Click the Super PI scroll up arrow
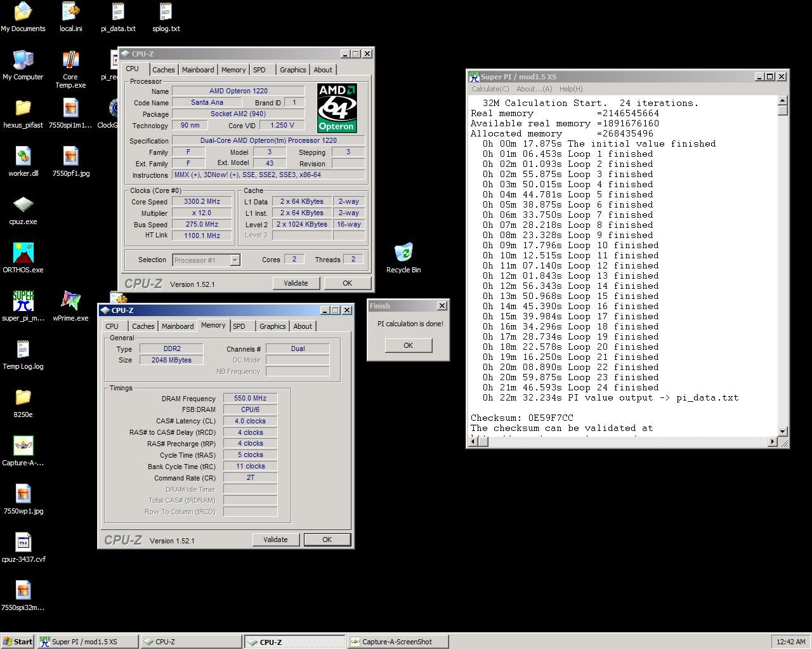Image resolution: width=812 pixels, height=650 pixels. click(x=783, y=100)
